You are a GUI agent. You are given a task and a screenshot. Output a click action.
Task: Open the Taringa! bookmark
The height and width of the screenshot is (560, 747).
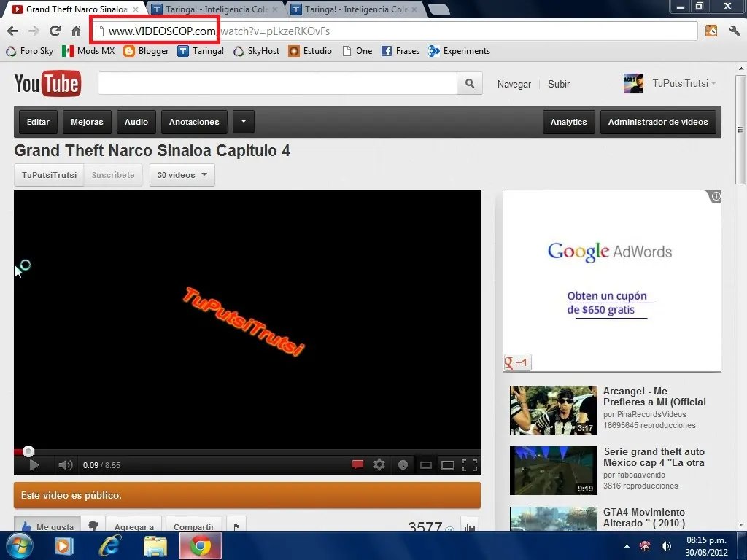(201, 51)
